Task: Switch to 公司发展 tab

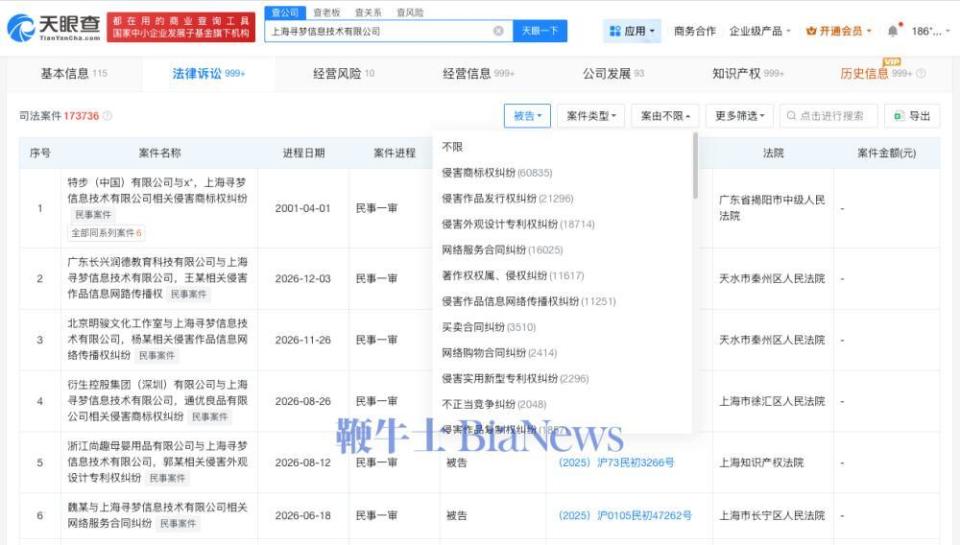Action: (x=613, y=73)
